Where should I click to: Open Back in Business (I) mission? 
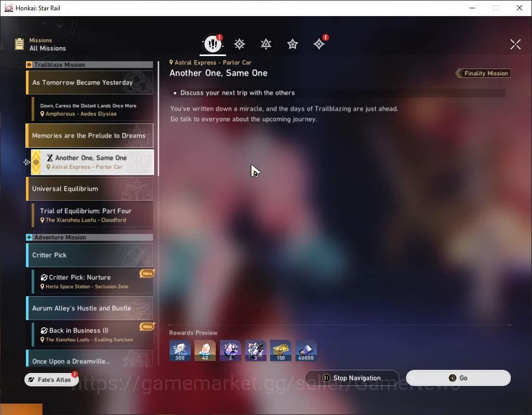[x=92, y=335]
